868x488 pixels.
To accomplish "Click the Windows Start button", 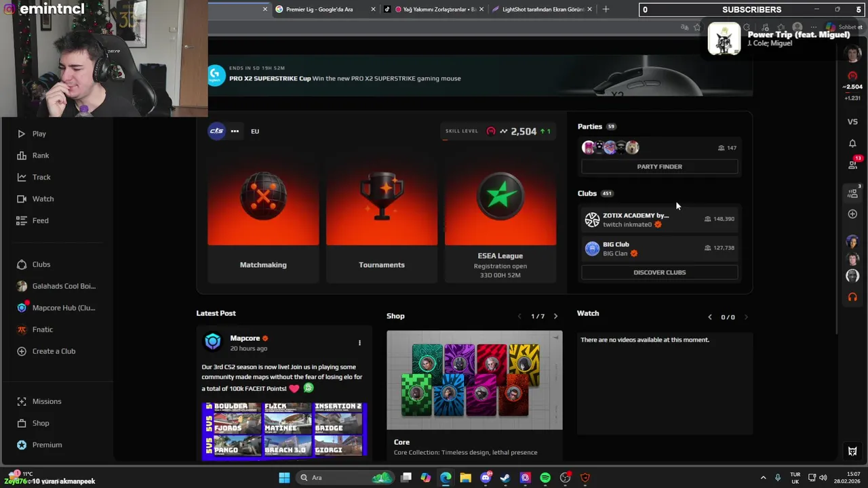I will [284, 478].
